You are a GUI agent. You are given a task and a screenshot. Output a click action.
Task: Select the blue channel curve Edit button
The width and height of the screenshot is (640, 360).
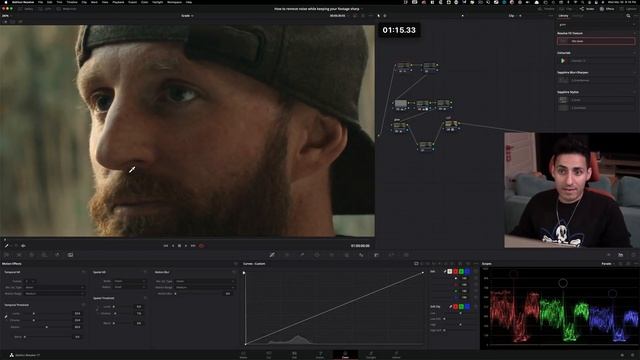[x=467, y=271]
